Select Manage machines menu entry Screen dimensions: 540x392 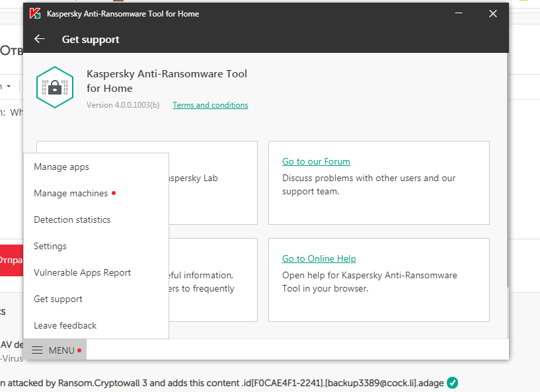71,193
